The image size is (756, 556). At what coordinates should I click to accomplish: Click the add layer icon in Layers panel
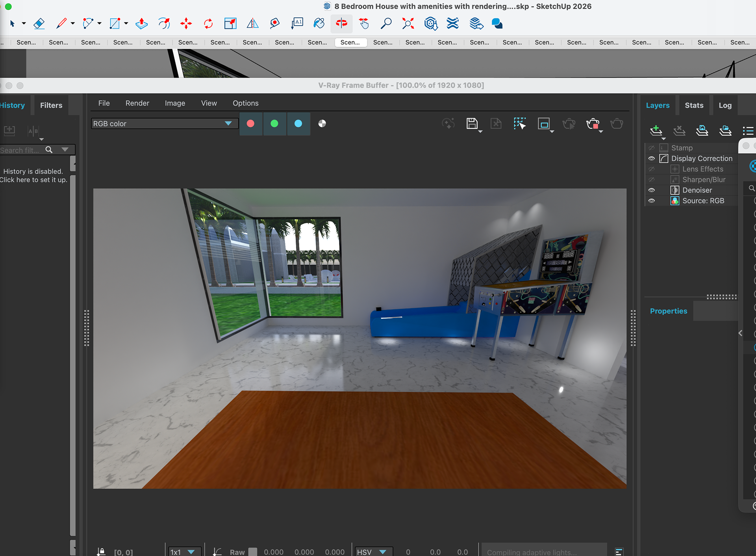click(x=656, y=130)
